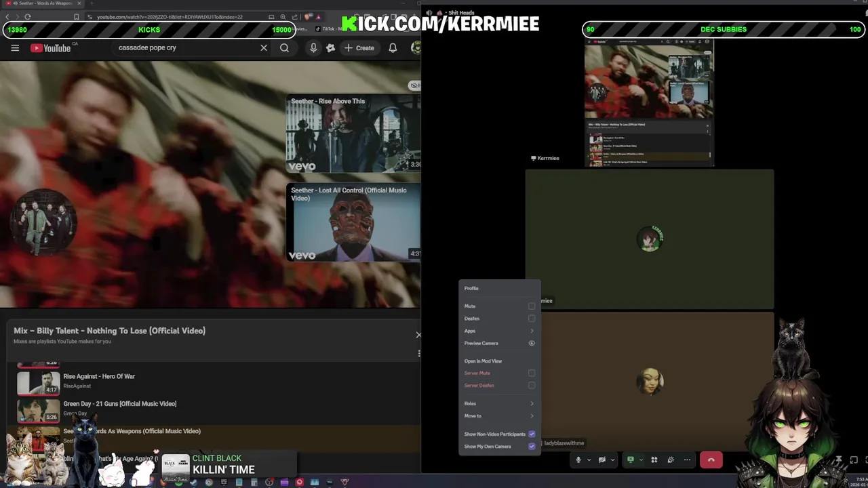Open Discord soundboard icon
Screen dimensions: 868x488
point(671,460)
